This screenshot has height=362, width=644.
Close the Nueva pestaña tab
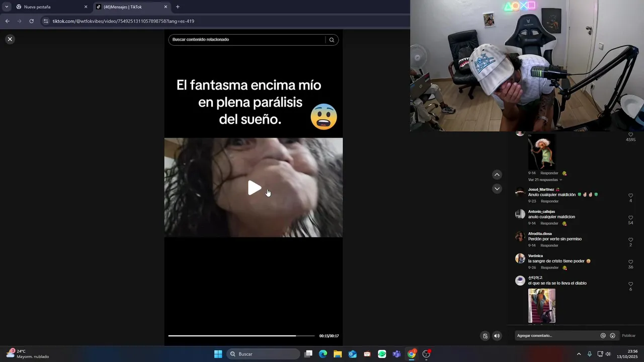coord(86,7)
